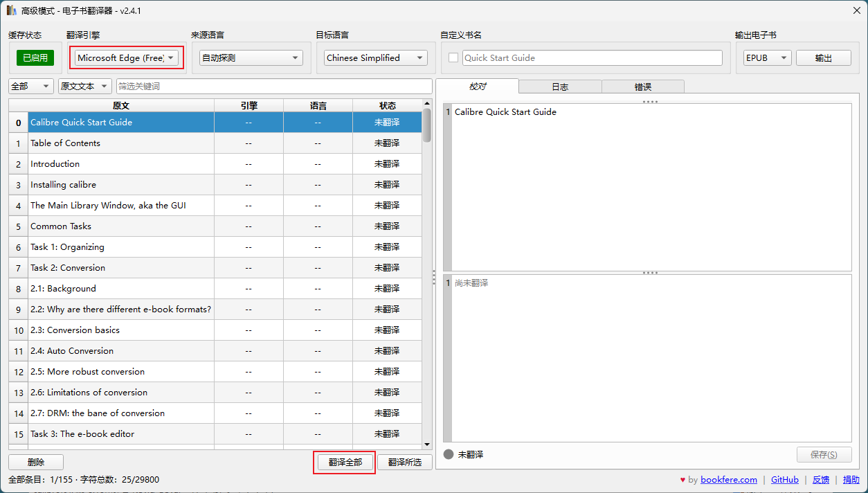Click the 翻译所选 translate selected button
Image resolution: width=868 pixels, height=493 pixels.
[x=404, y=463]
